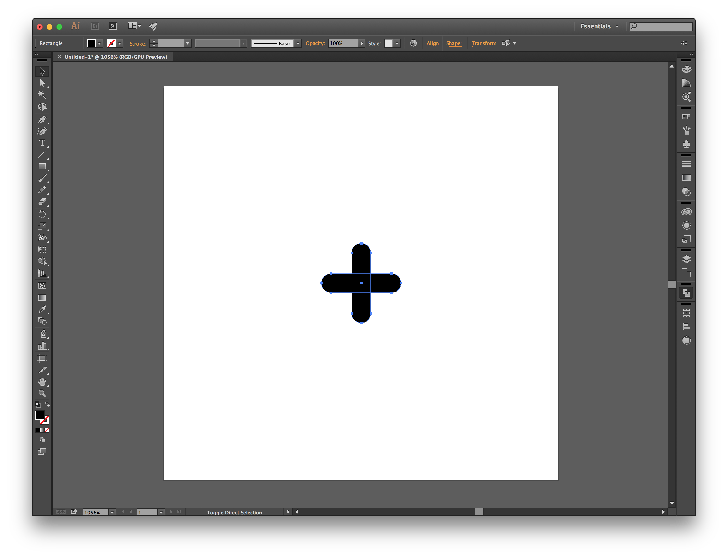Select the Hand tool
This screenshot has width=728, height=560.
(42, 382)
